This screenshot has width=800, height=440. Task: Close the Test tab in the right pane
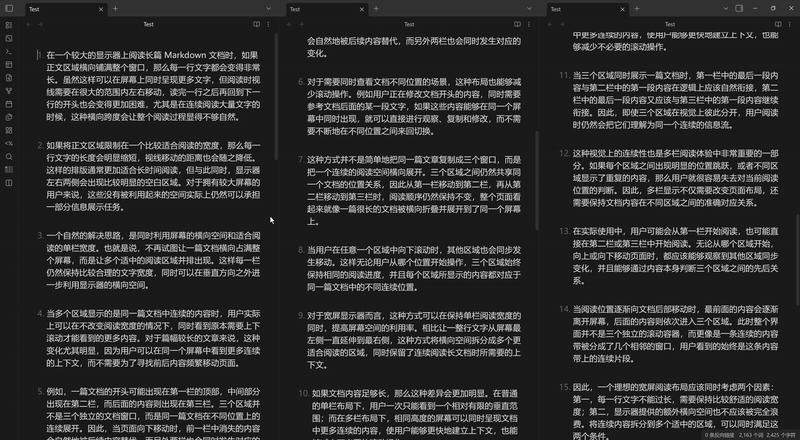click(x=622, y=9)
